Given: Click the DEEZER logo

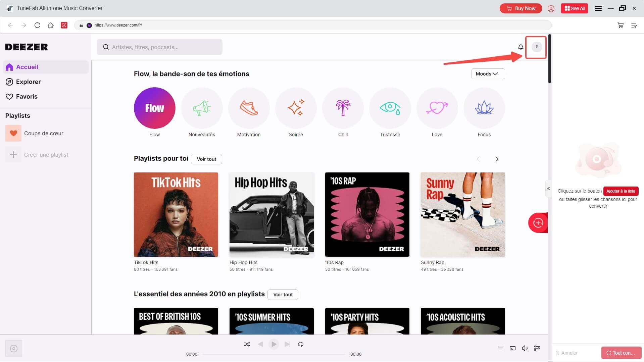Looking at the screenshot, I should pyautogui.click(x=27, y=47).
